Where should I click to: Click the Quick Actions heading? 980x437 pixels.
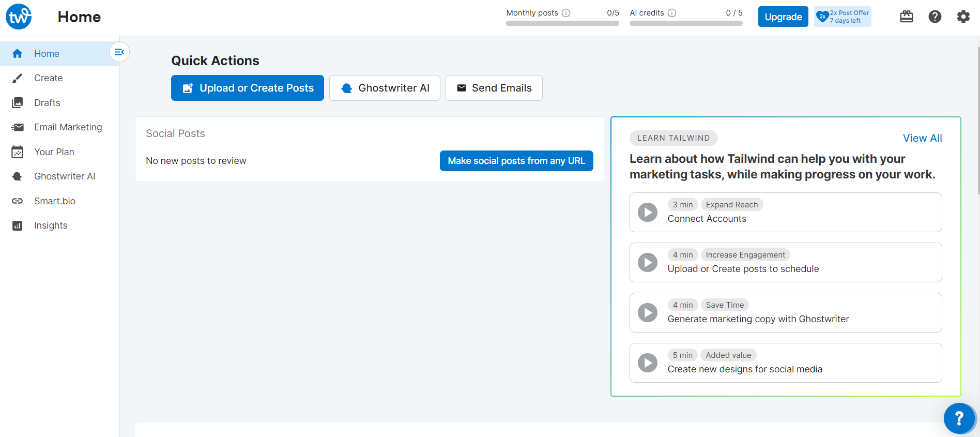pyautogui.click(x=215, y=61)
